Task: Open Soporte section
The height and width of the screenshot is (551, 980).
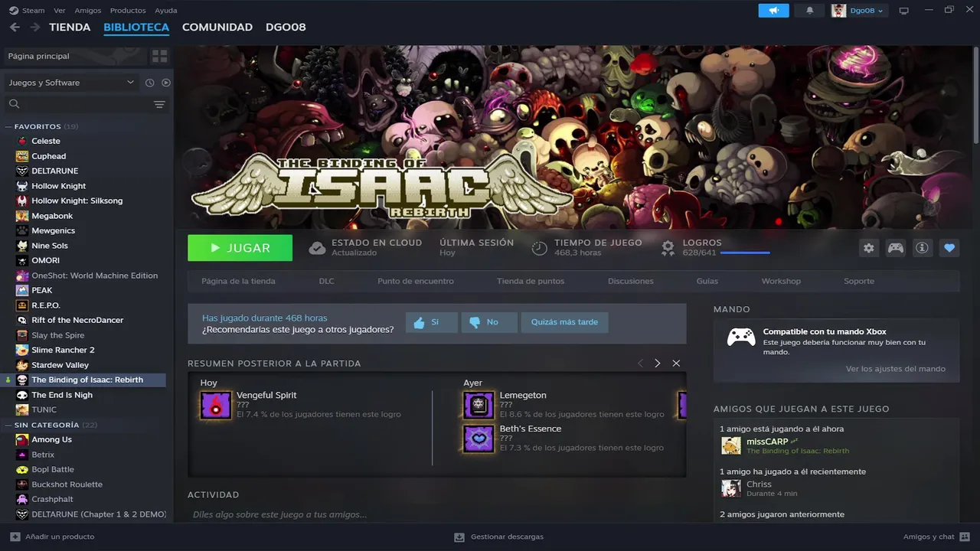Action: tap(859, 281)
